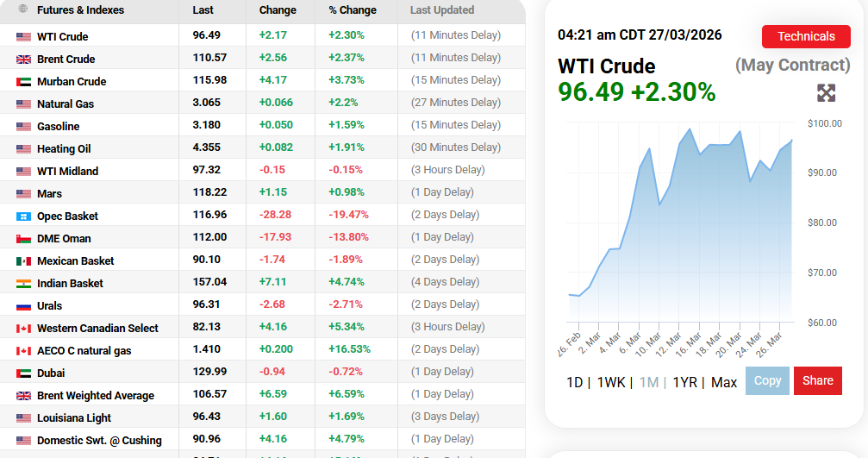This screenshot has height=458, width=868.
Task: Open the Brent Weighted Average row
Action: [96, 395]
